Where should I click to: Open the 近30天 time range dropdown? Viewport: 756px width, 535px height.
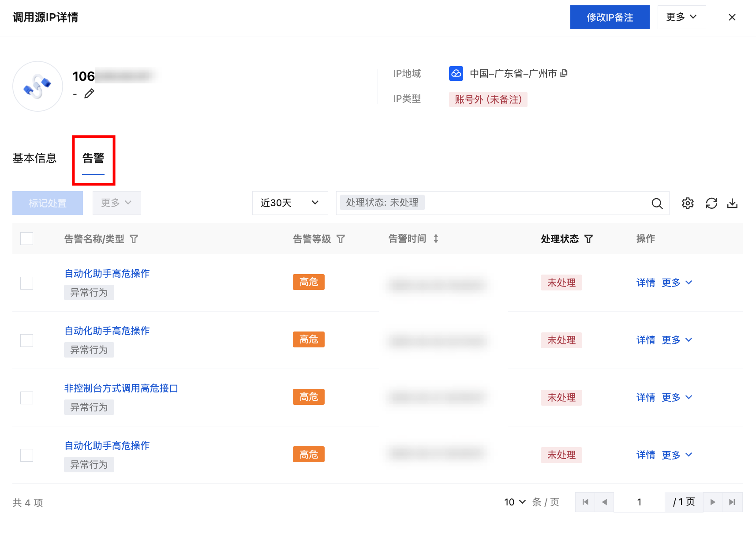point(290,203)
